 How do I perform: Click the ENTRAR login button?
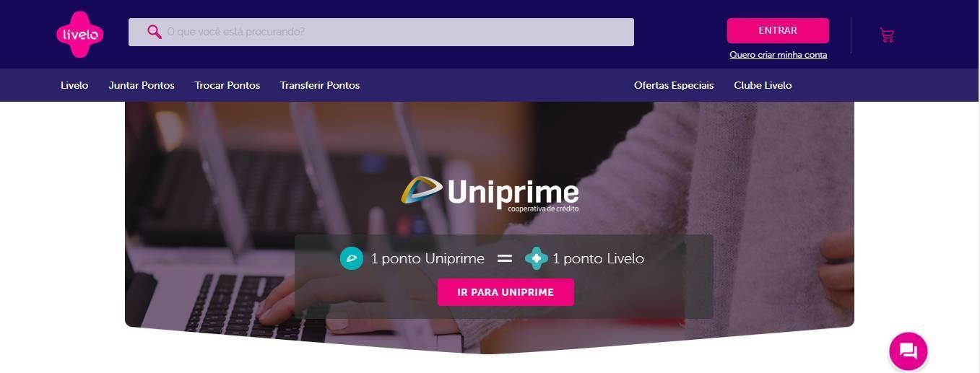(778, 30)
